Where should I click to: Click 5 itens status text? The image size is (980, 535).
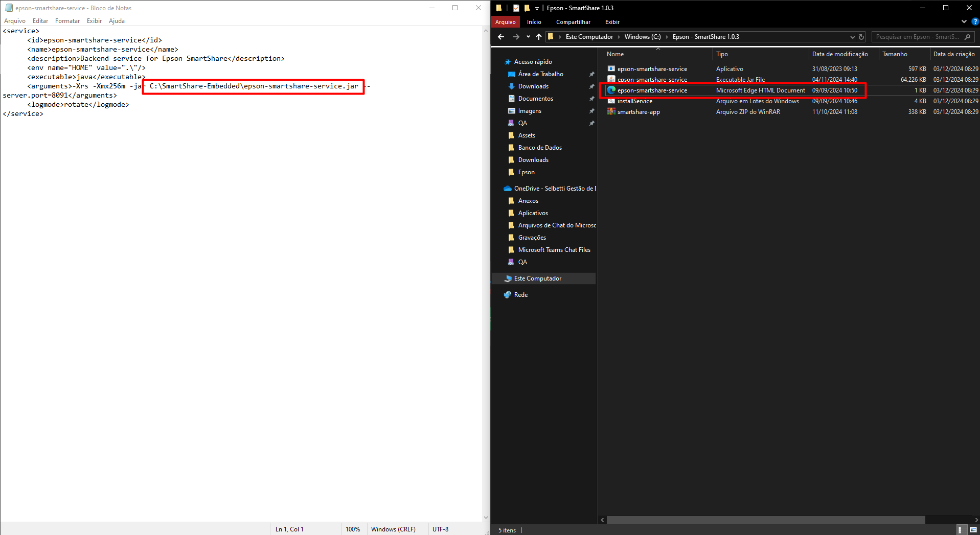click(x=507, y=530)
